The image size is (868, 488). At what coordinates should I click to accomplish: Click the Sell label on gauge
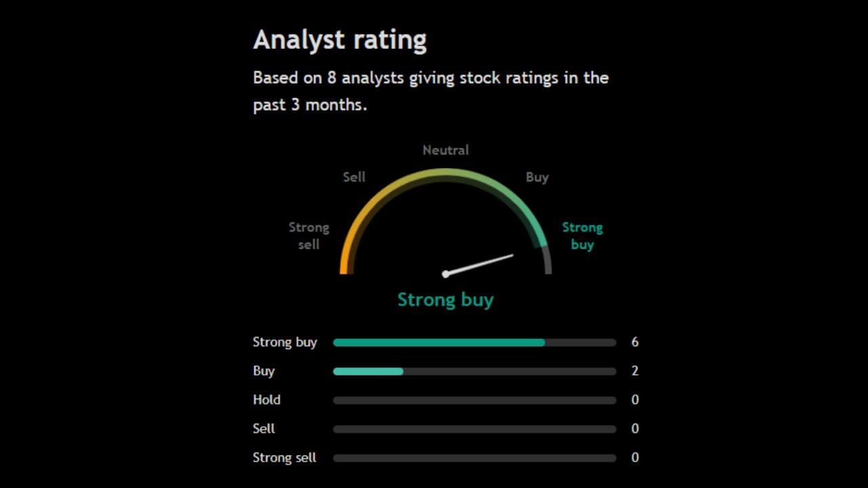354,177
